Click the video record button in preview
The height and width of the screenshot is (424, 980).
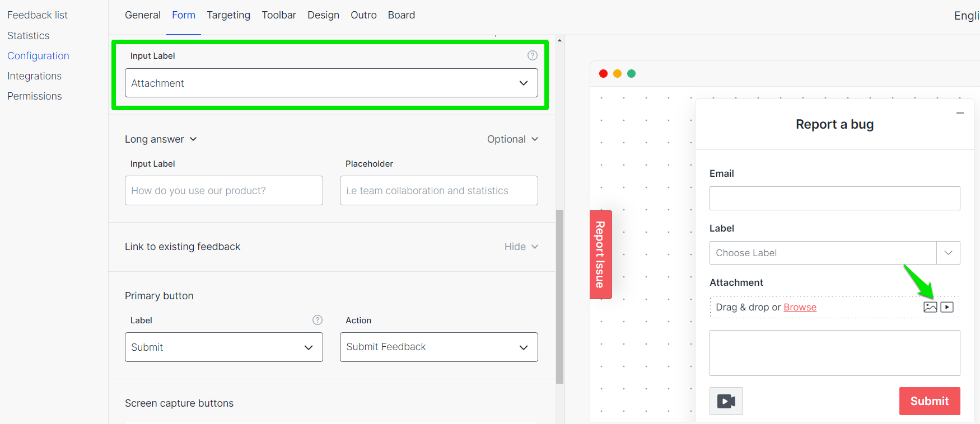click(726, 401)
